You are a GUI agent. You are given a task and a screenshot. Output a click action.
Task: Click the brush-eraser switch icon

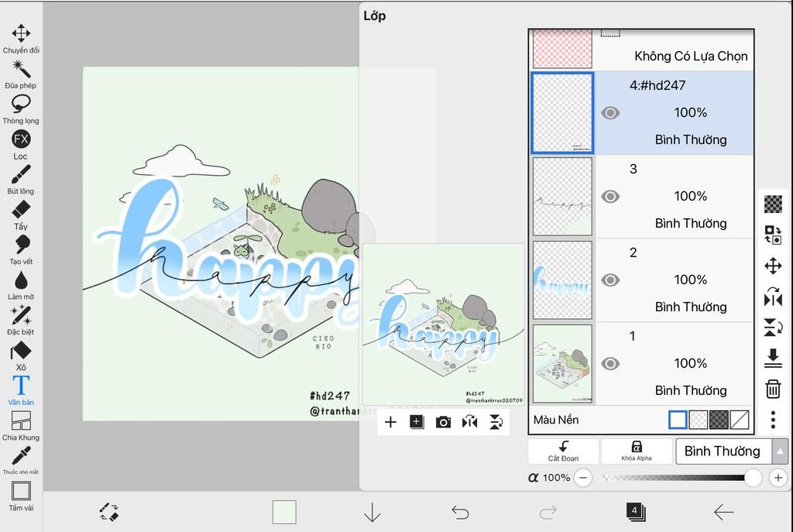(x=108, y=512)
